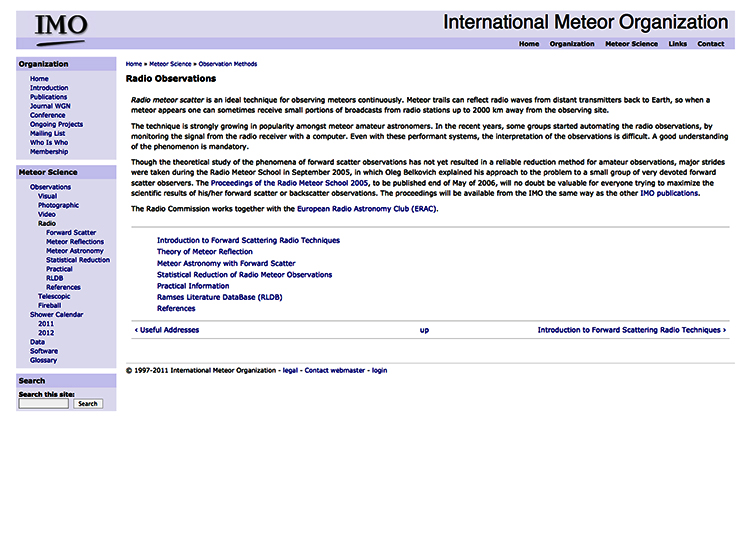Viewport: 750px width, 535px height.
Task: Click Observation Methods in the breadcrumb
Action: (227, 64)
